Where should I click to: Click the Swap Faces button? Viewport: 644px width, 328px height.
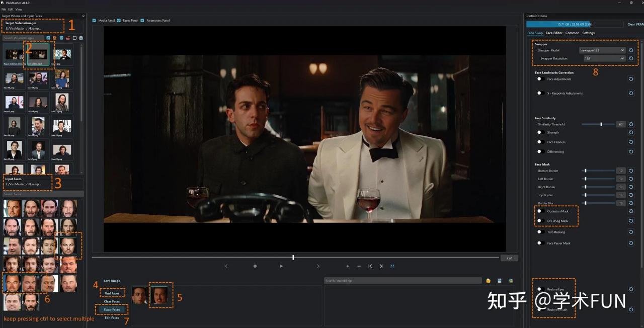(x=112, y=309)
